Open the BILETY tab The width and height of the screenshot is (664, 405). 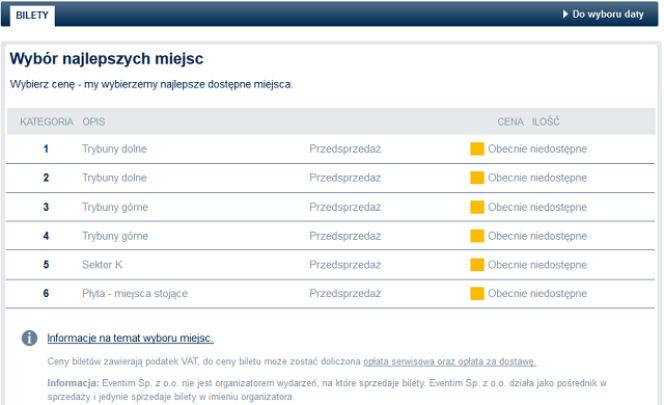[32, 15]
